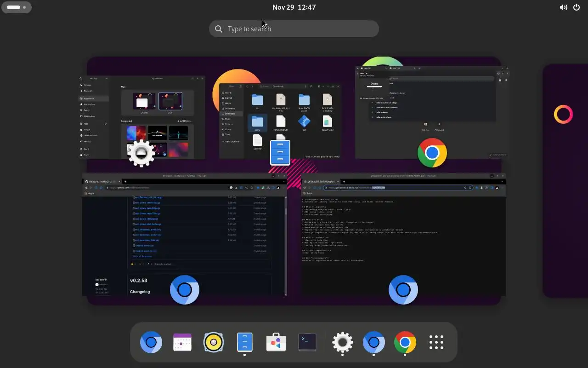Launch the Calendar app from the dock
Image resolution: width=588 pixels, height=368 pixels.
tap(182, 342)
